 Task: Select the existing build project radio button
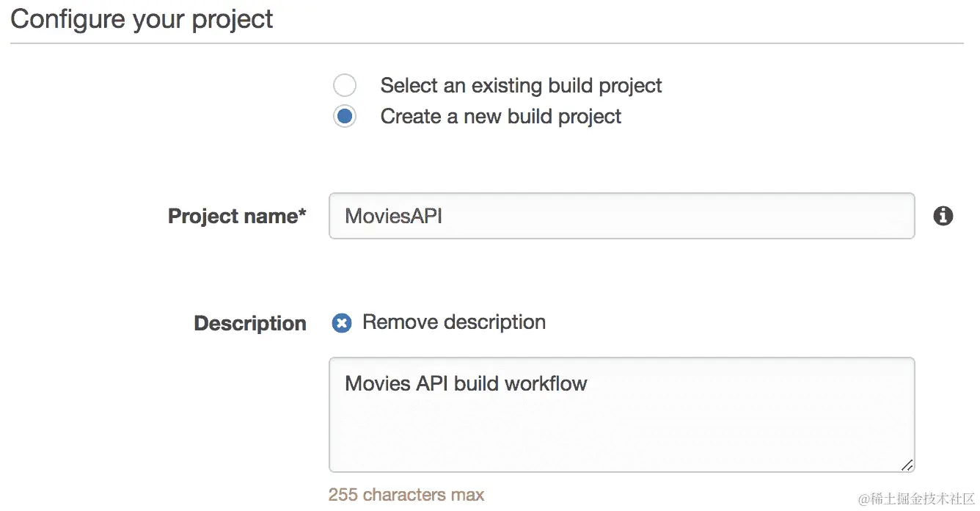[345, 86]
